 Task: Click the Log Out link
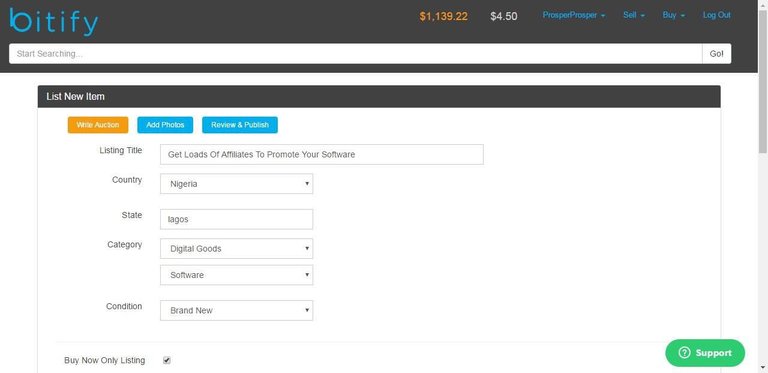click(717, 15)
